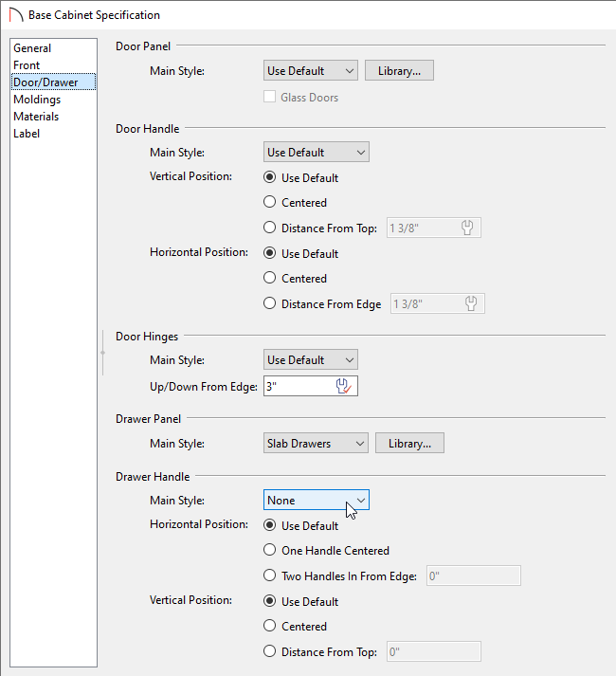This screenshot has height=676, width=616.
Task: Select Use Default for Door Handle Horizontal Position
Action: tap(269, 253)
